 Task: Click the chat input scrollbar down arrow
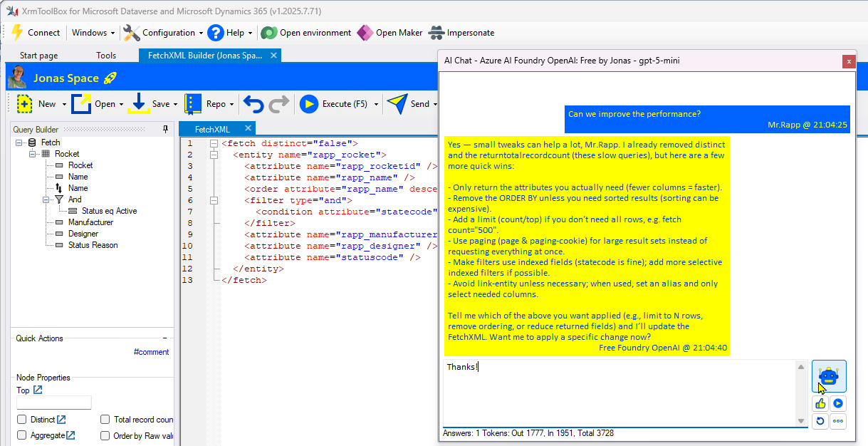tap(801, 420)
